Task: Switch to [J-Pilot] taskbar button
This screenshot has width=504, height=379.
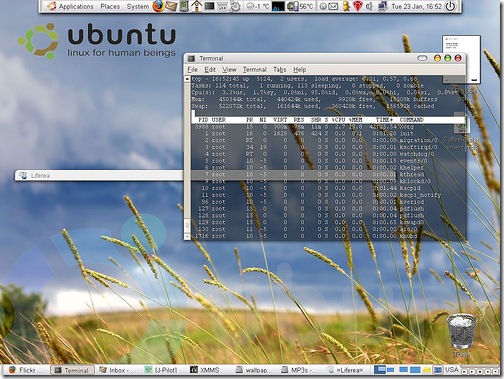Action: coord(163,370)
